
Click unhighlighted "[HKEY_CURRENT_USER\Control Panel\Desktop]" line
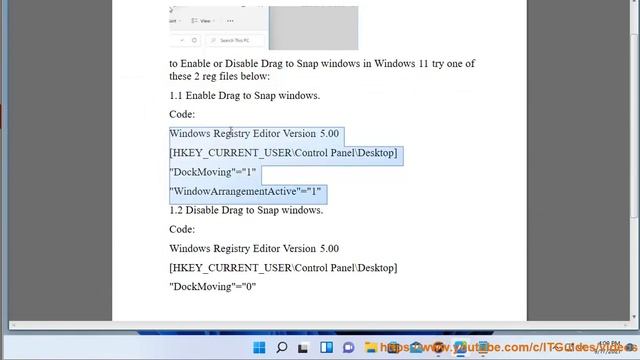283,268
